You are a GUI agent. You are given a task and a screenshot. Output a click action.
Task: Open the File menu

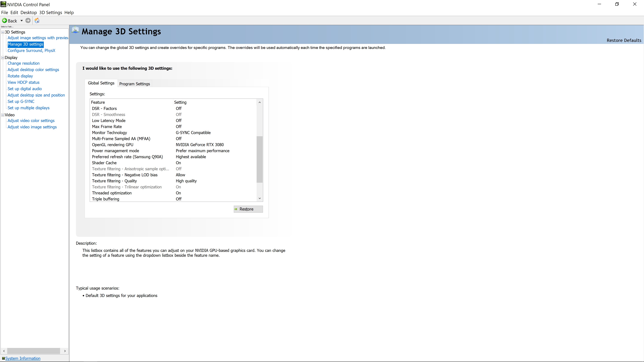tap(5, 13)
